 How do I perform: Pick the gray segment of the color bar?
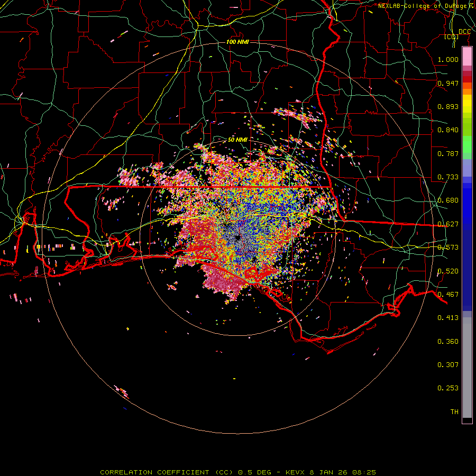coord(467,368)
